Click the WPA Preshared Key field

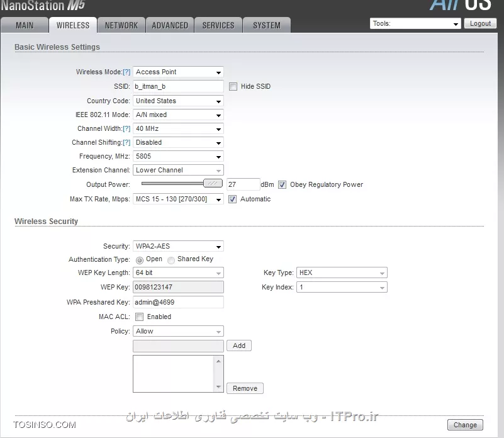tap(178, 302)
